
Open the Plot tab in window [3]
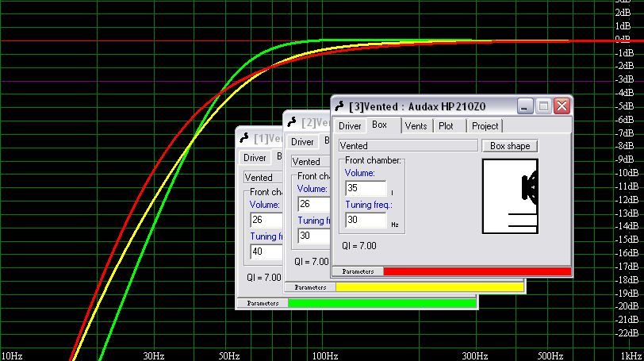446,126
